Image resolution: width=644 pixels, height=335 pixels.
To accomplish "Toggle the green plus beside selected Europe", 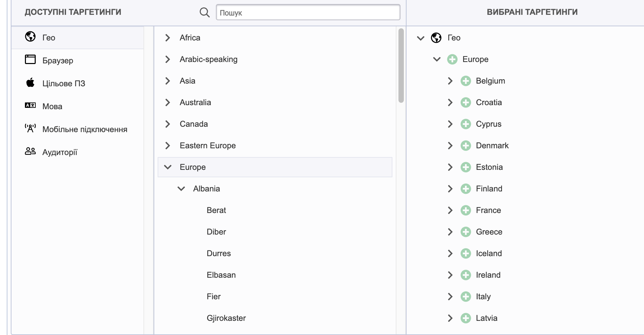I will tap(452, 59).
